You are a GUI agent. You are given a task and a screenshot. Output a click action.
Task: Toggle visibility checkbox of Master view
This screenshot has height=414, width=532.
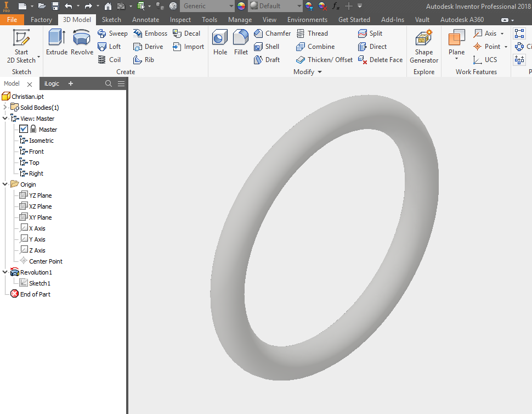click(x=24, y=128)
